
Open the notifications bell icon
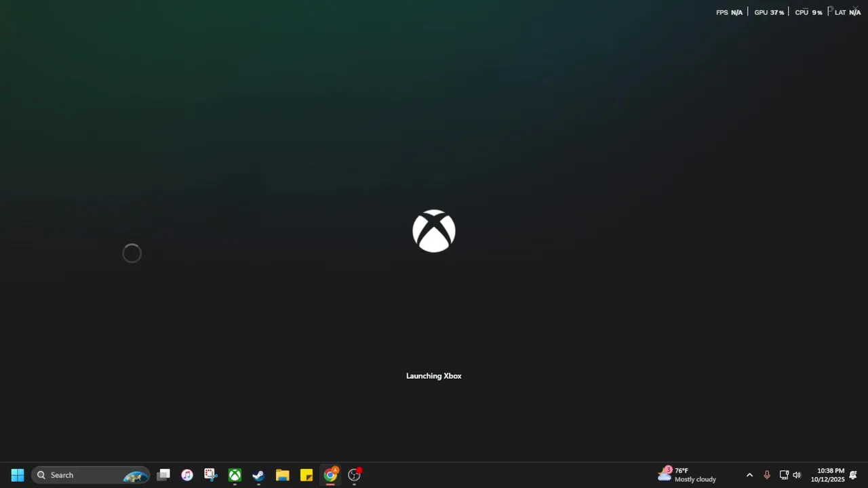(853, 475)
